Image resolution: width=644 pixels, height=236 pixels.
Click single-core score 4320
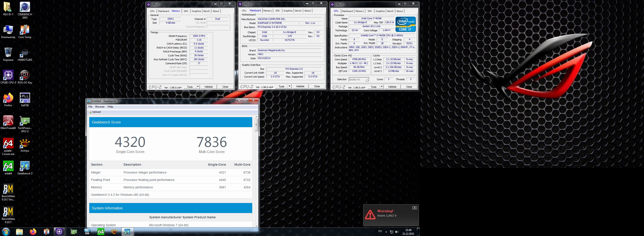pos(130,142)
